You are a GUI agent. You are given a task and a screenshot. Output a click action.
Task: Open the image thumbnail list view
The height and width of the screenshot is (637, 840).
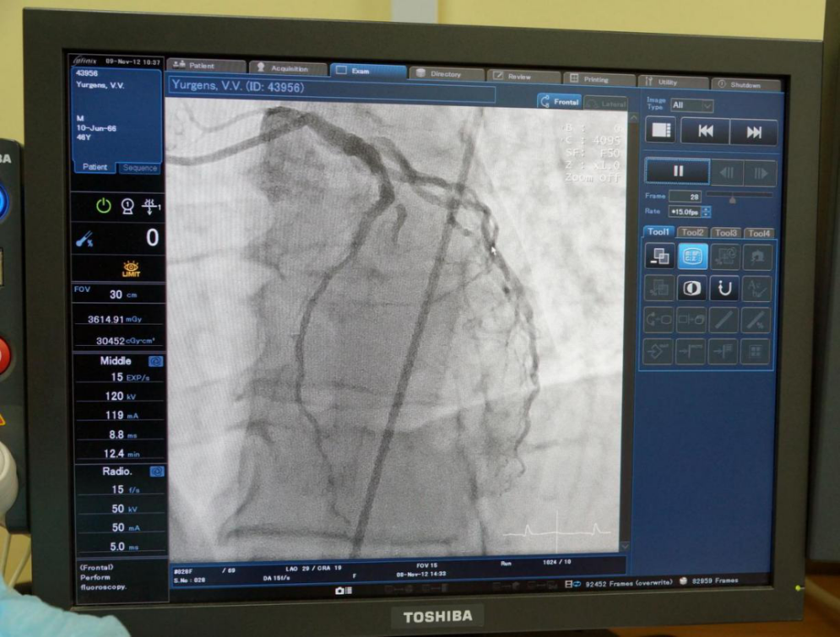pyautogui.click(x=660, y=131)
